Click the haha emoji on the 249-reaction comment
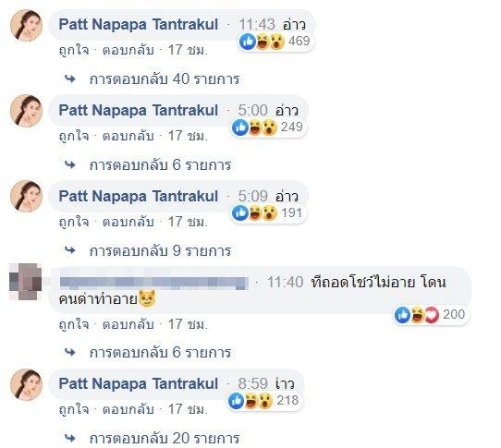Viewport: 501px width, 448px height. pyautogui.click(x=255, y=127)
